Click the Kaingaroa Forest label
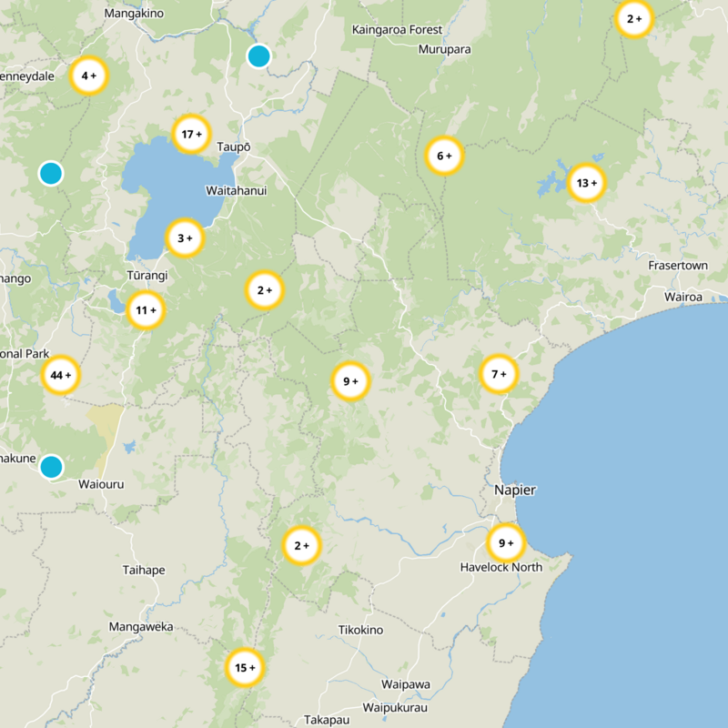The width and height of the screenshot is (728, 728). (397, 30)
